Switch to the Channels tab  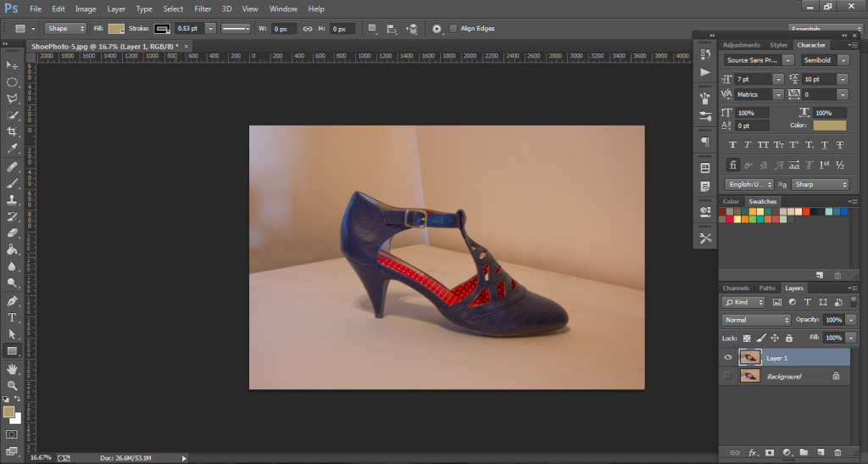[x=736, y=288]
